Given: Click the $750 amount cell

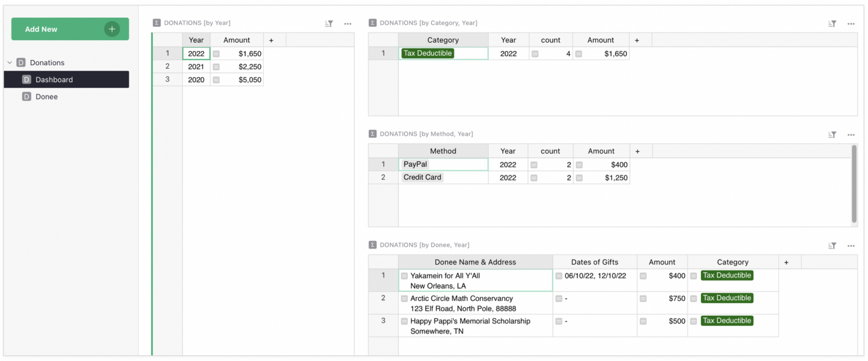Looking at the screenshot, I should (x=663, y=303).
